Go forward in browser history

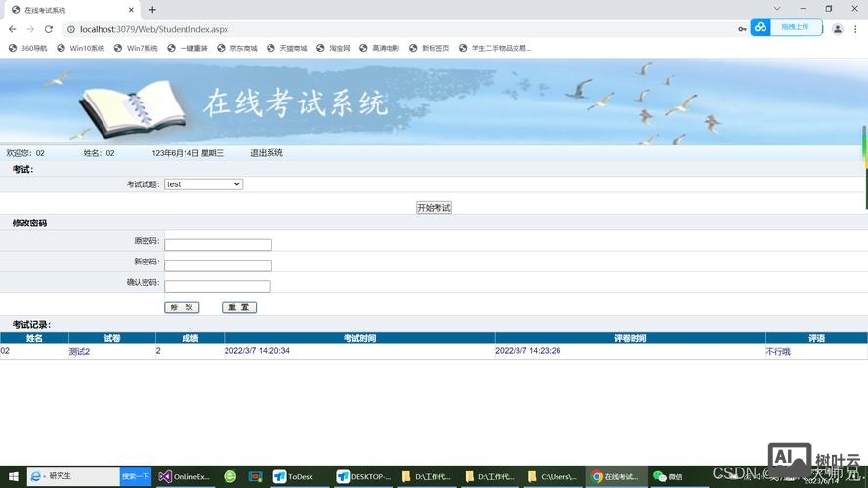[x=30, y=29]
